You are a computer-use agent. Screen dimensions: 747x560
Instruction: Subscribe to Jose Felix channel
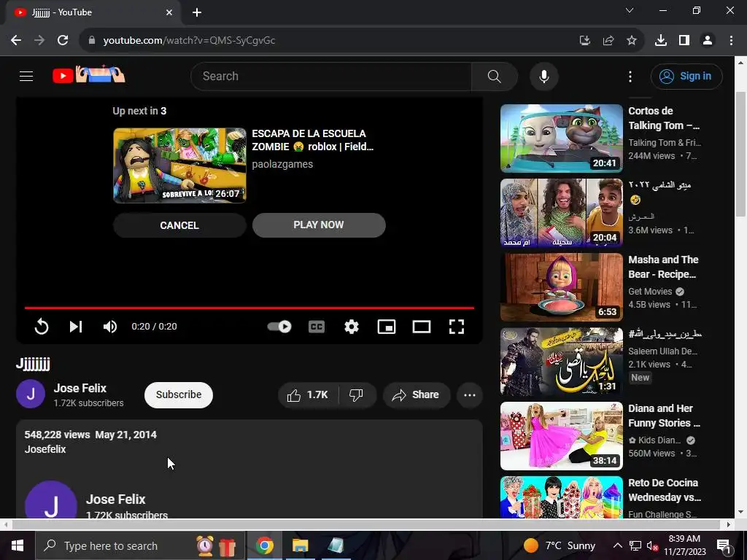179,394
